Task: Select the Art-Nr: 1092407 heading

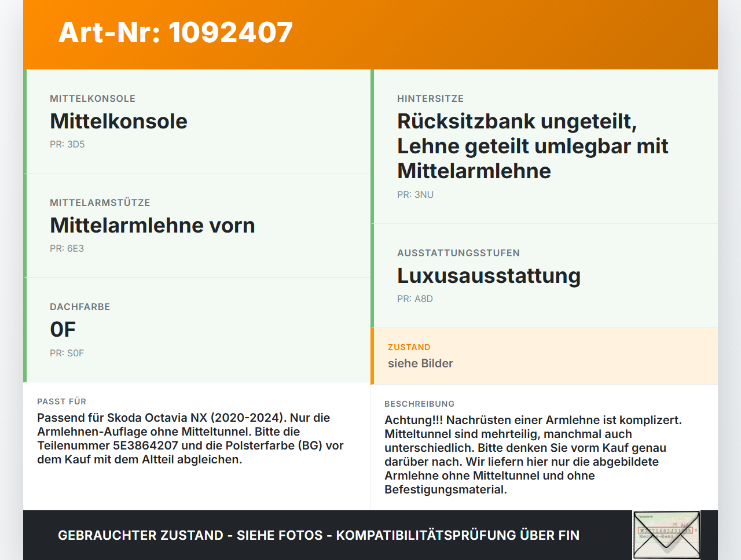Action: coord(175,32)
